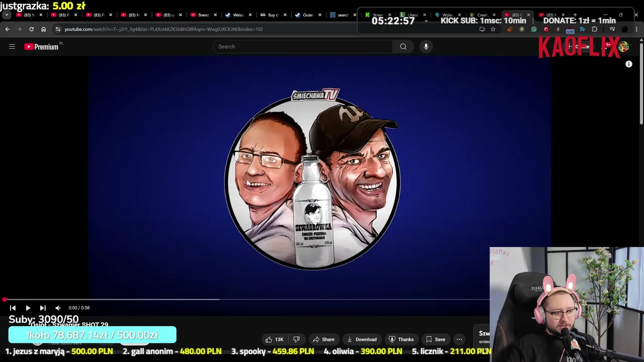The image size is (644, 362).
Task: Close the "Brend" tab
Action: (215, 15)
